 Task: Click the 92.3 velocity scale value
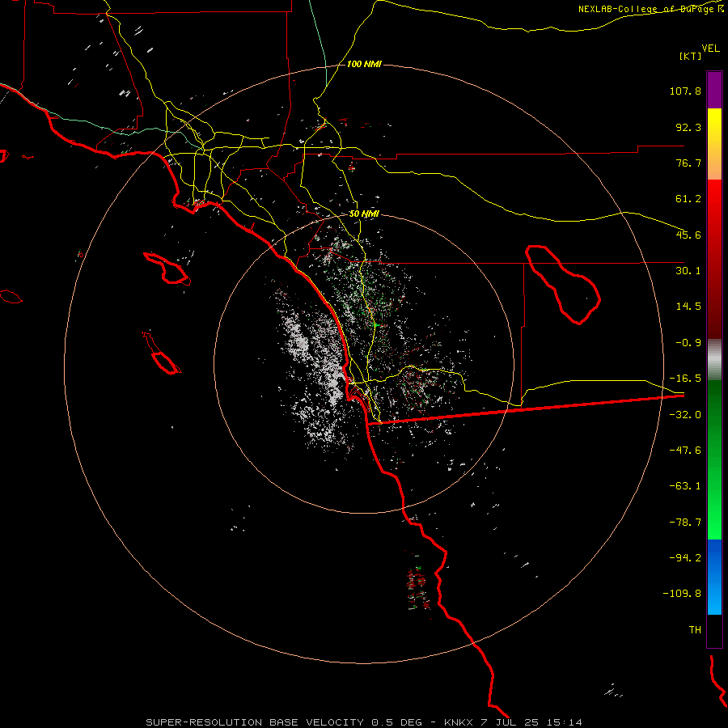tap(688, 127)
